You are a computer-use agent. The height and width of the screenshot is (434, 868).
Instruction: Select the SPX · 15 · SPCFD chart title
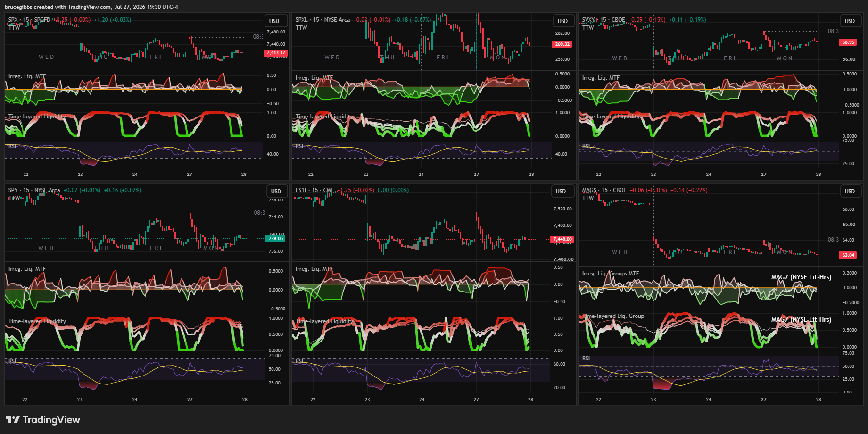point(29,20)
